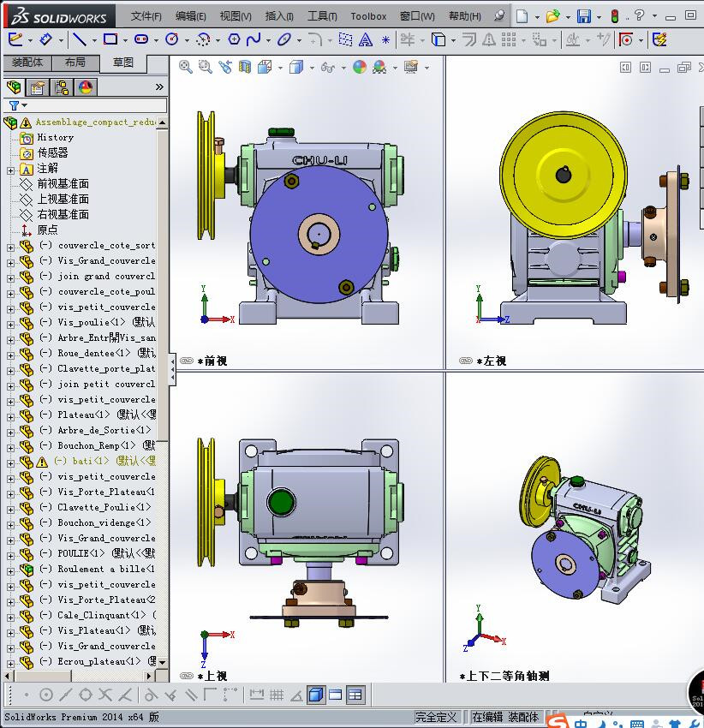Toggle the link views icon beside 左视
The image size is (704, 728).
(x=466, y=361)
